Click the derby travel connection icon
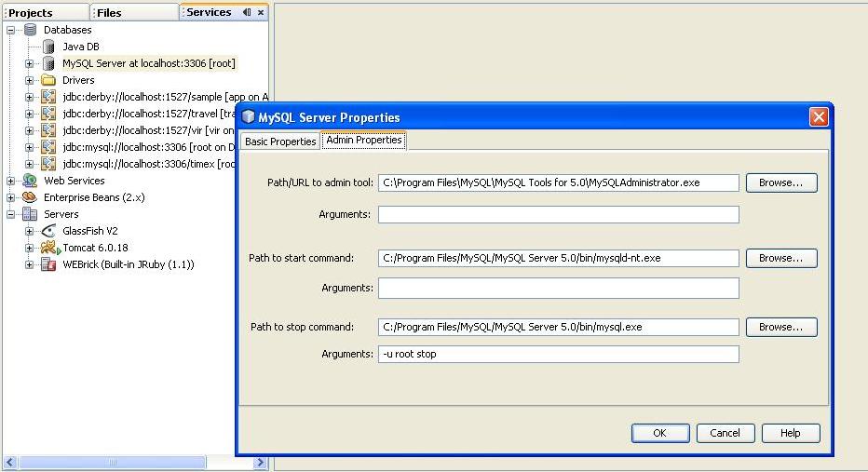 tap(48, 114)
